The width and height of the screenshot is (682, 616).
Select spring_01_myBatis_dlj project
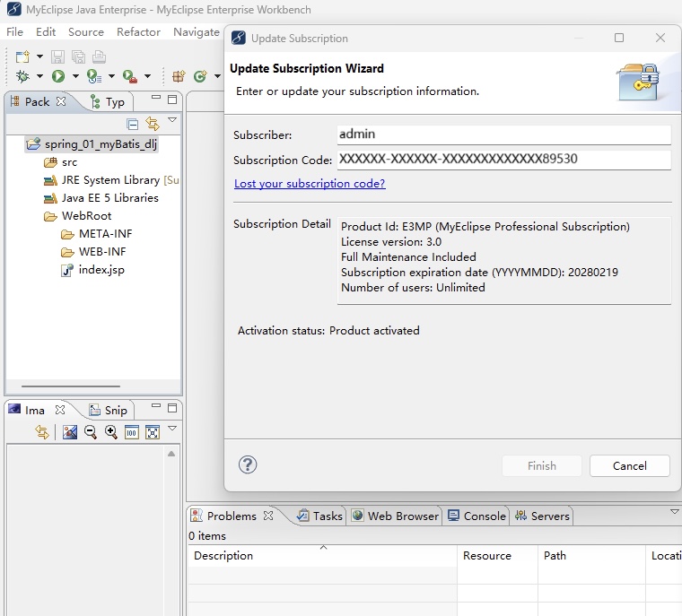point(92,143)
